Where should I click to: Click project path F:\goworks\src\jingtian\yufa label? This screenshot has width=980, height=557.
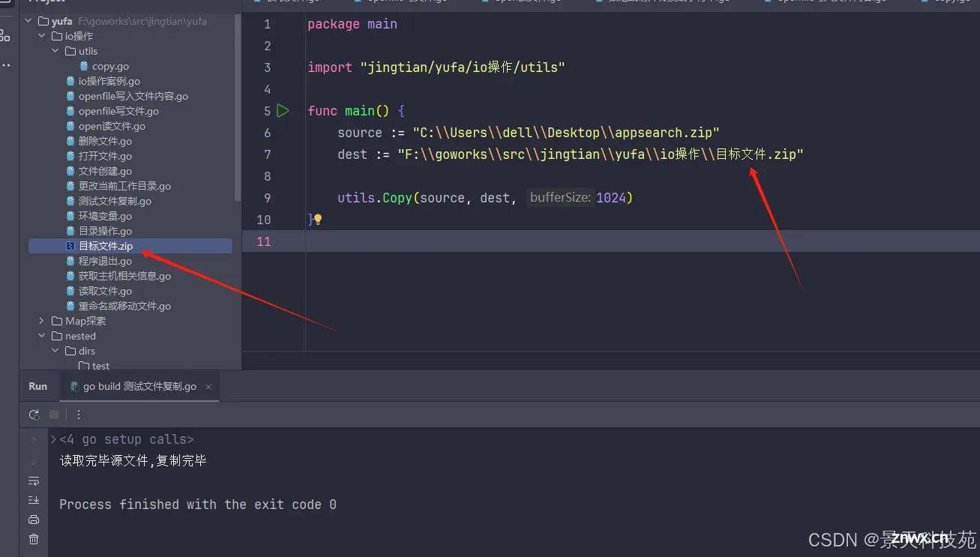pyautogui.click(x=142, y=22)
